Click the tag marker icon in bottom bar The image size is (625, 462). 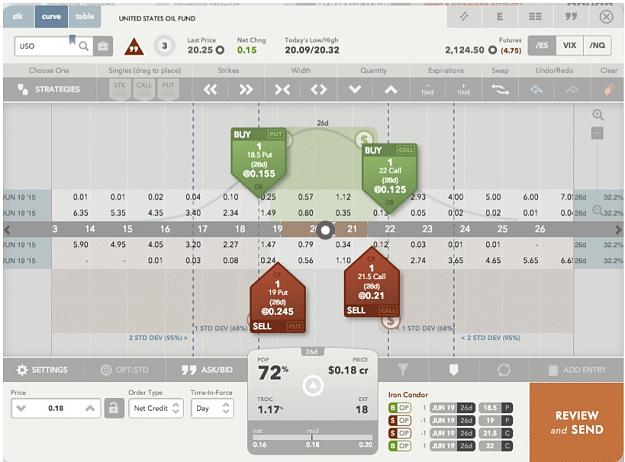[x=453, y=370]
